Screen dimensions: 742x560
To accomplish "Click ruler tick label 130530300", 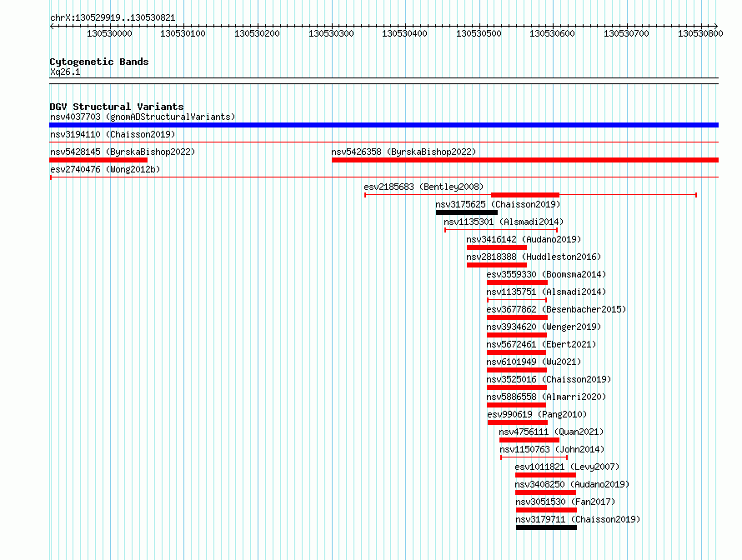I will (331, 33).
